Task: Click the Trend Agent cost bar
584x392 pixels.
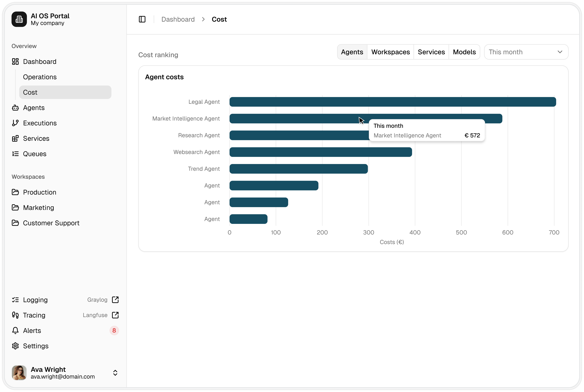Action: click(x=299, y=169)
